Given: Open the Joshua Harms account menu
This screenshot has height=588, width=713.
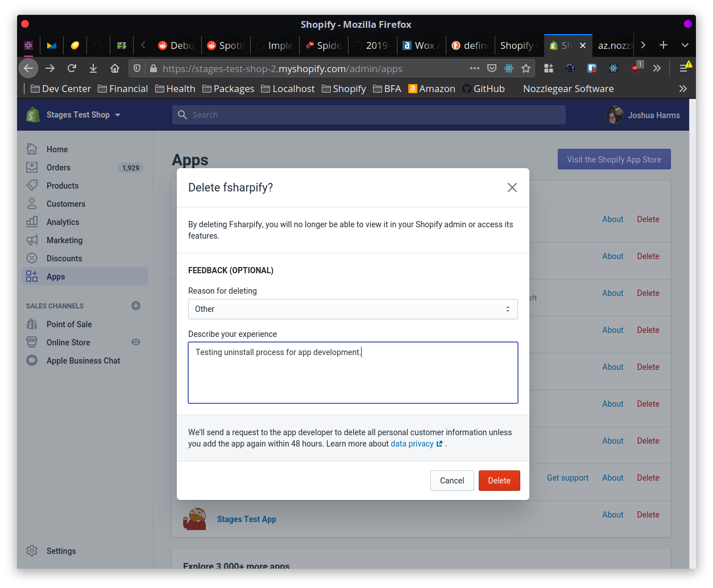Looking at the screenshot, I should coord(643,115).
